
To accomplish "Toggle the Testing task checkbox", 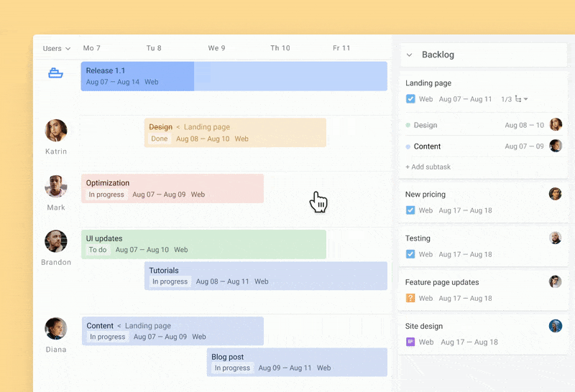I will [410, 254].
